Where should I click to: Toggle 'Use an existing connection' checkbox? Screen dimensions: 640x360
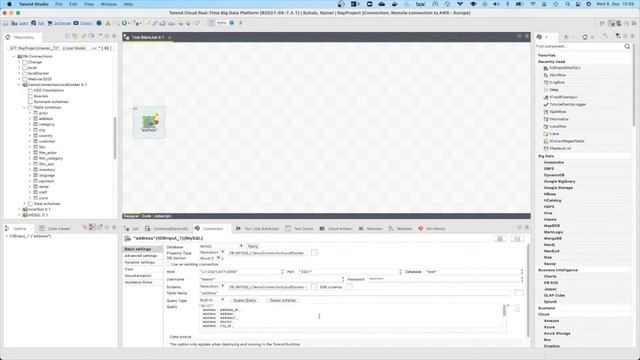pos(169,264)
